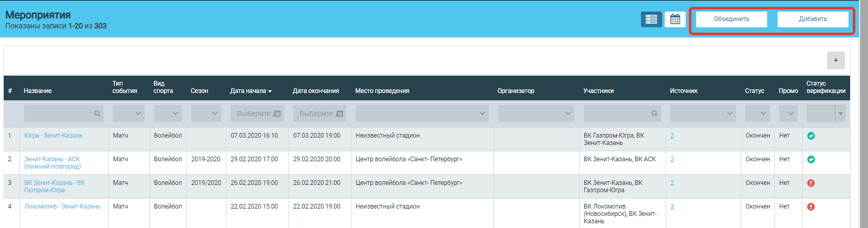Image resolution: width=868 pixels, height=228 pixels.
Task: Click green verification icon for Югра - Зенит-Казань
Action: [811, 136]
